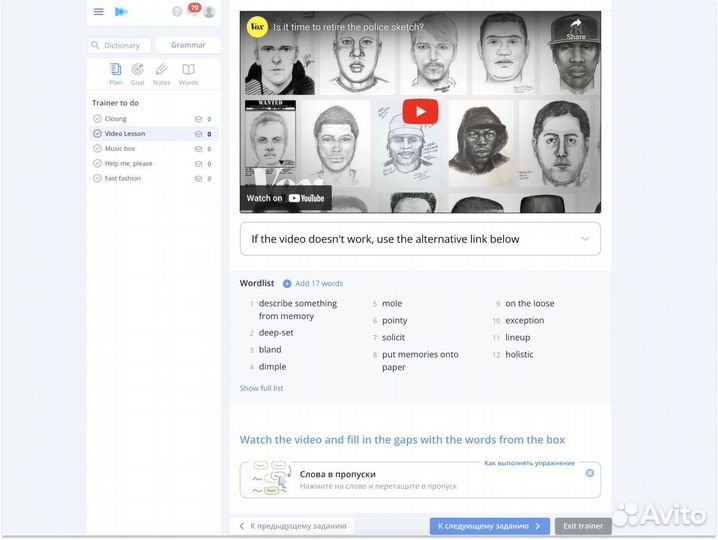
Task: Dismiss the 'Слова в пропуски' hint box
Action: (x=590, y=473)
